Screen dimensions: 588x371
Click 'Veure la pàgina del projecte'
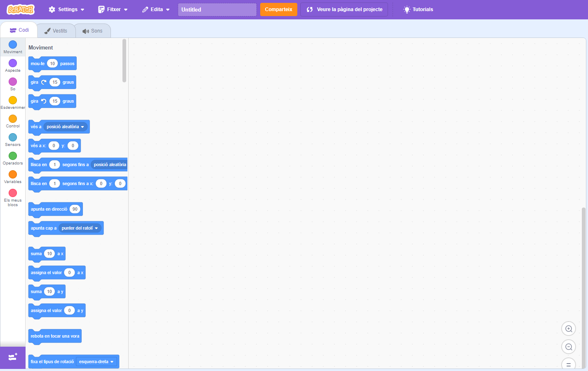(344, 9)
